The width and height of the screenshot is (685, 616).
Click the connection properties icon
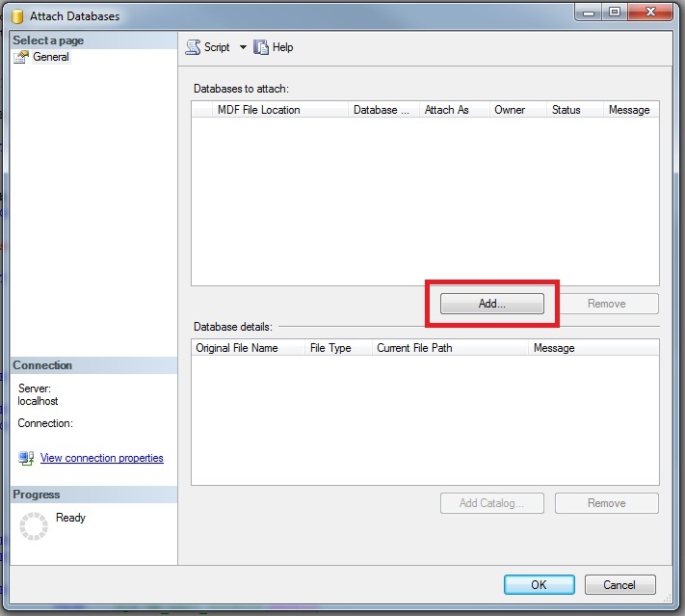(x=26, y=458)
